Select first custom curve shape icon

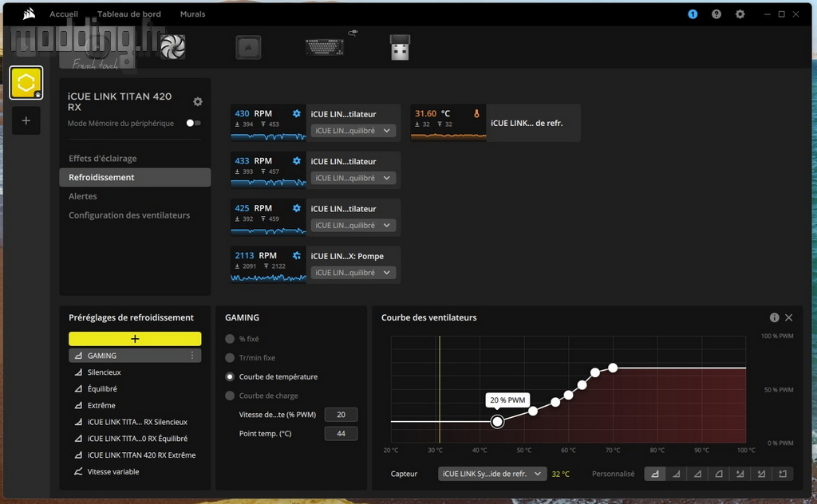(x=655, y=474)
